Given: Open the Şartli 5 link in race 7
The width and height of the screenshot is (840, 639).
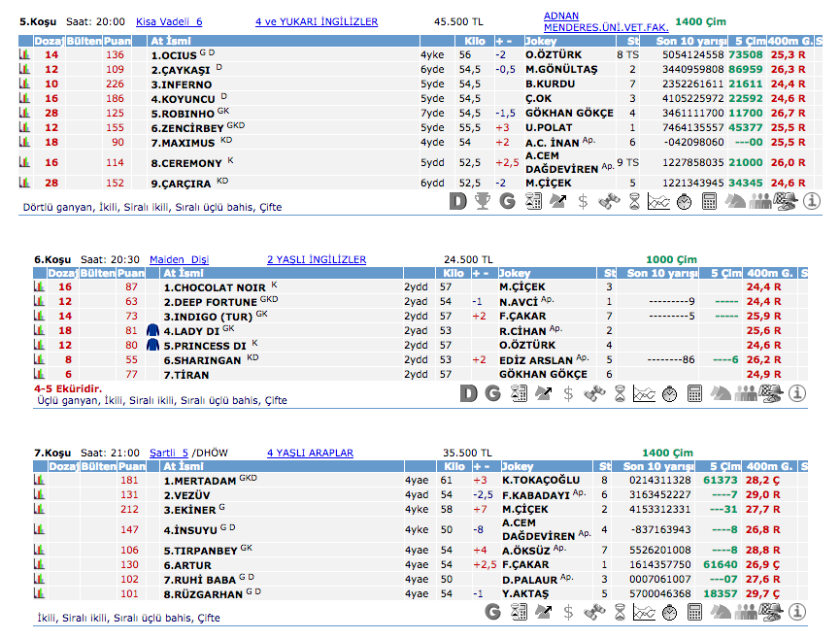Looking at the screenshot, I should pyautogui.click(x=169, y=453).
